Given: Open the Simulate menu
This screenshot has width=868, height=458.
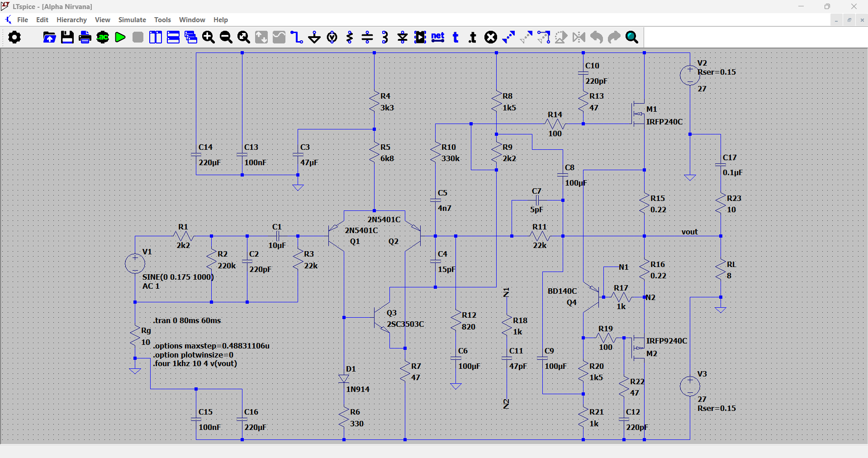Looking at the screenshot, I should pos(132,20).
